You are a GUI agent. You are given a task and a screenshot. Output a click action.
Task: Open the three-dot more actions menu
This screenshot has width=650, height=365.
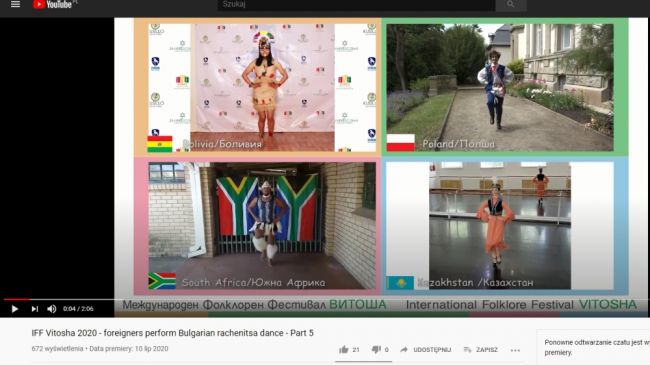click(x=515, y=350)
